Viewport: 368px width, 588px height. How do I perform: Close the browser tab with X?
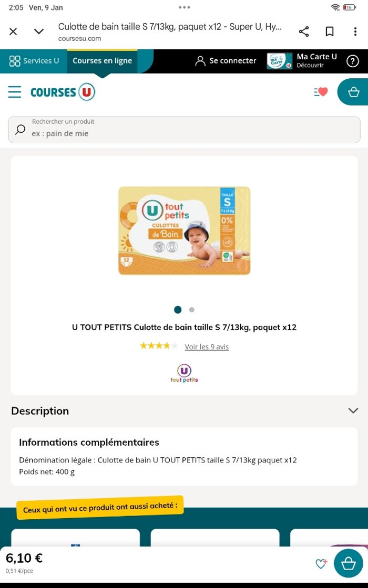13,31
